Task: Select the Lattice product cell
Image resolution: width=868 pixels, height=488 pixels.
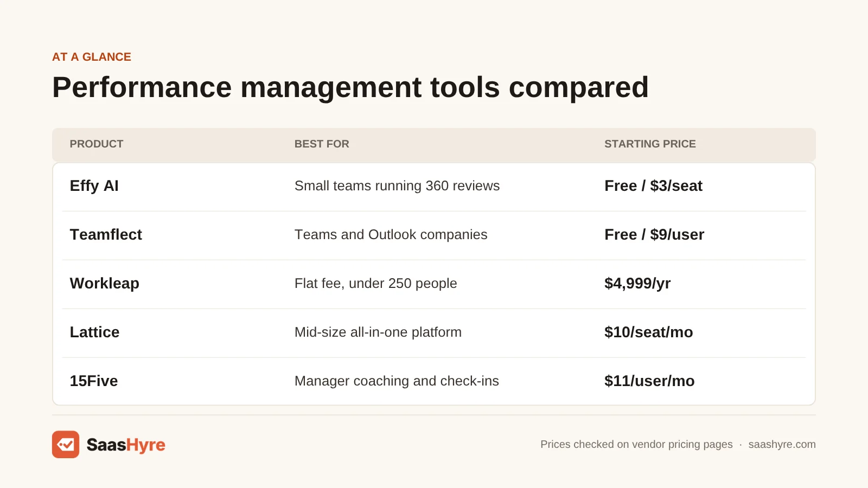Action: tap(94, 332)
